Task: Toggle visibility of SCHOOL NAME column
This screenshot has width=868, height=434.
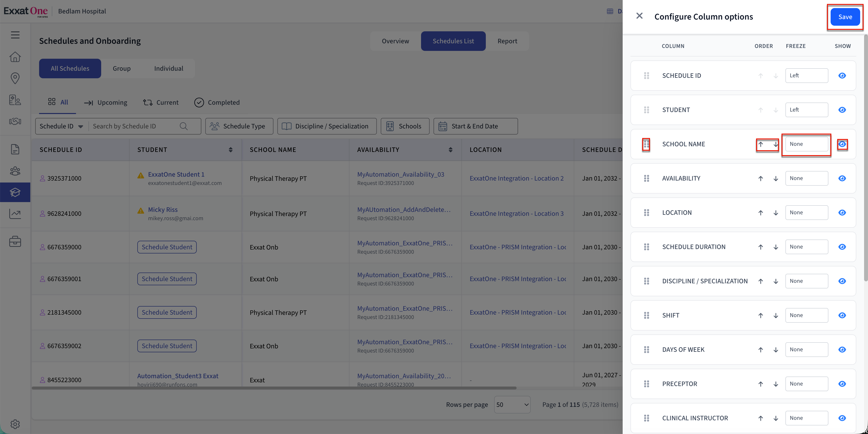Action: pos(842,144)
